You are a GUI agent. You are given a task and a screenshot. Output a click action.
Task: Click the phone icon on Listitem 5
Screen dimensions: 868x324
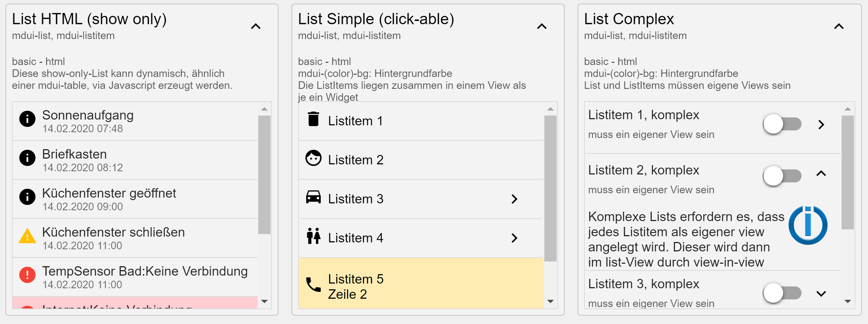click(x=313, y=285)
